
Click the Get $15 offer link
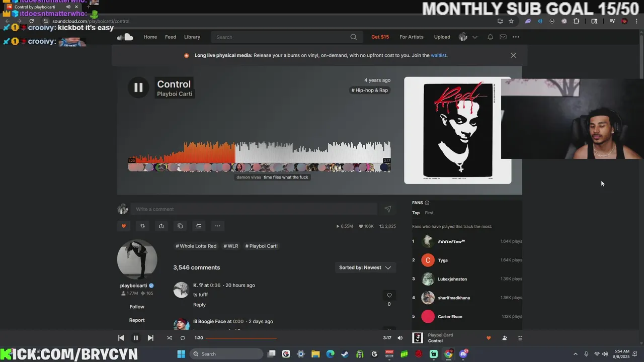coord(380,37)
